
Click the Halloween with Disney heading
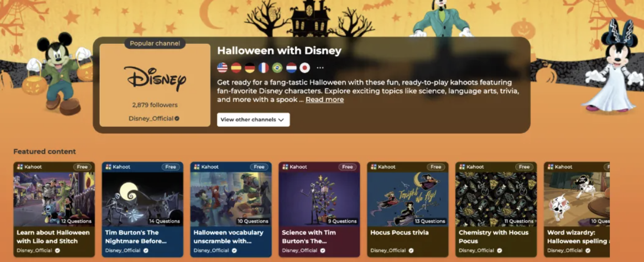pos(280,51)
